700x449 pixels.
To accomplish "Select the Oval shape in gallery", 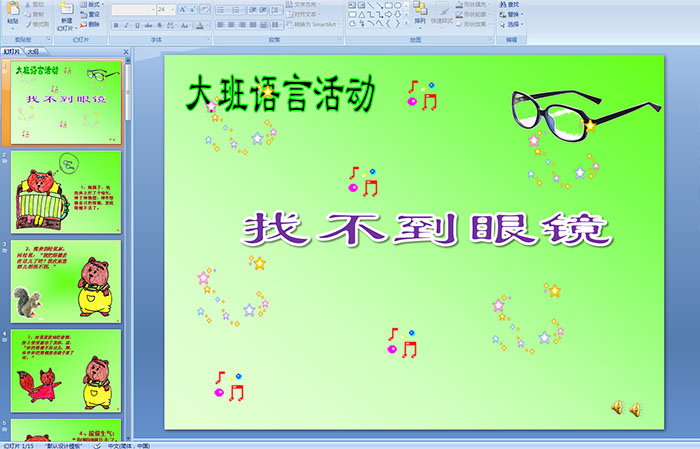I will pos(397,5).
